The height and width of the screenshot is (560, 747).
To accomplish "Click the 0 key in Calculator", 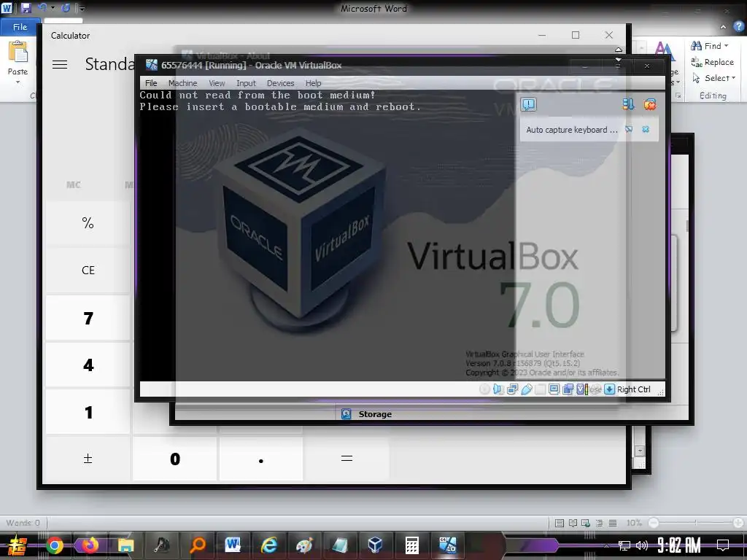I will [175, 459].
